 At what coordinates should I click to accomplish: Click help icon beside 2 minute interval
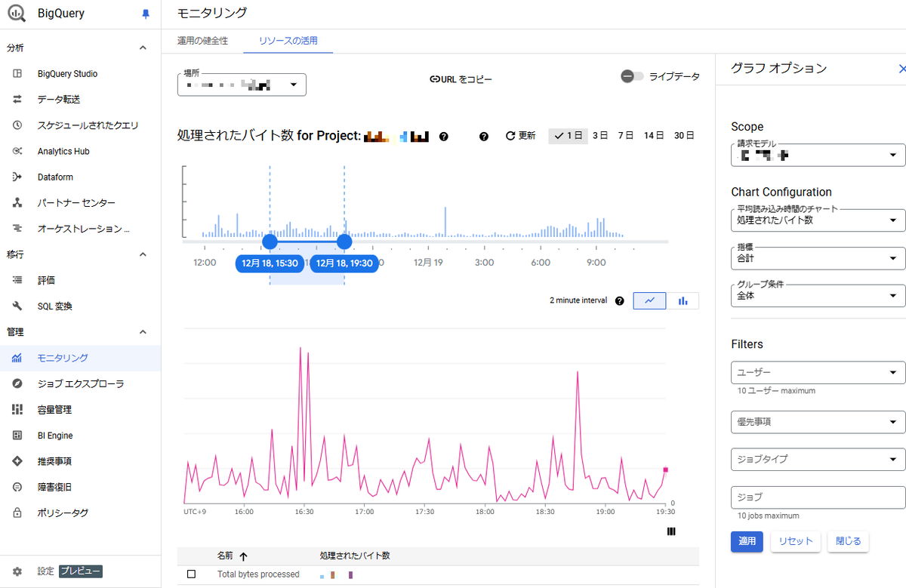(620, 300)
